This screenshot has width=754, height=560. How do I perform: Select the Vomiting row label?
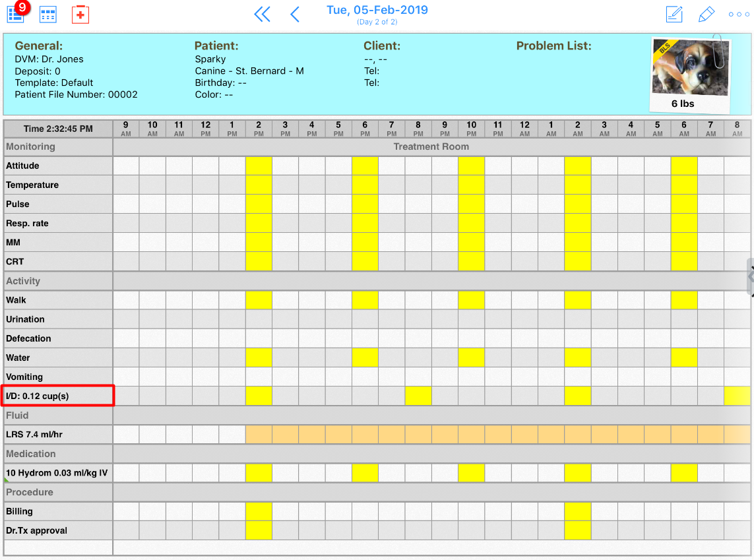58,377
